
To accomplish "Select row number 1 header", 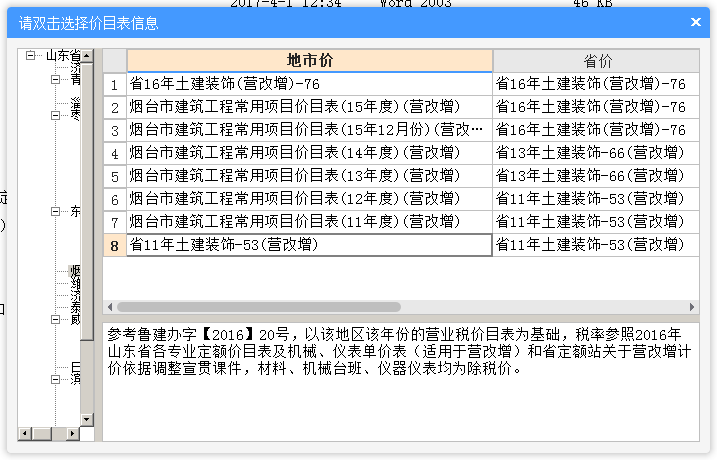I will pos(115,84).
